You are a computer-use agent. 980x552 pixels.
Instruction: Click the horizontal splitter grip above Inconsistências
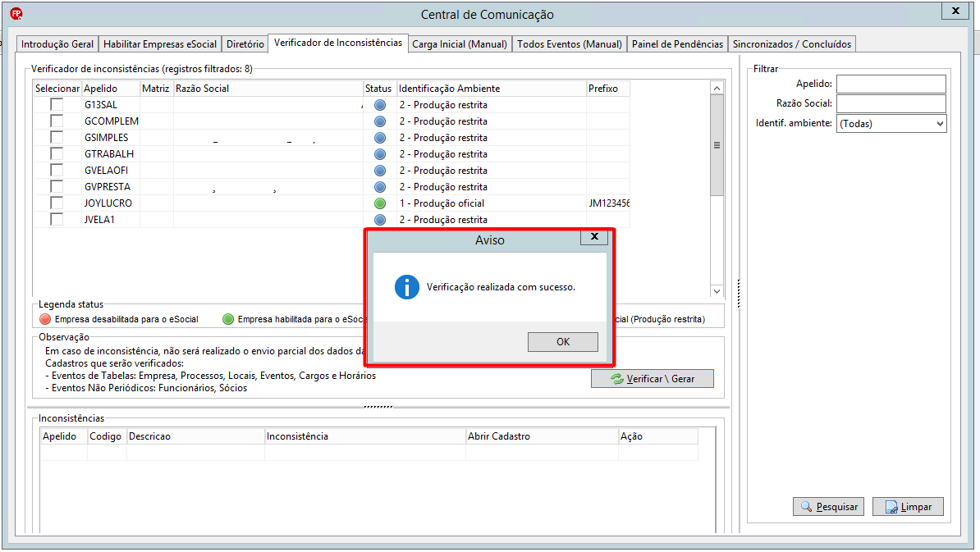(378, 407)
